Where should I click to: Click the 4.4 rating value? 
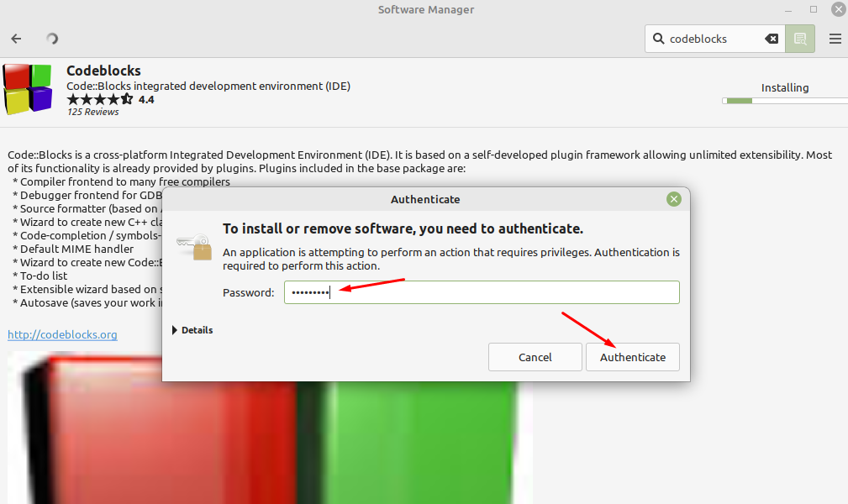click(x=146, y=99)
